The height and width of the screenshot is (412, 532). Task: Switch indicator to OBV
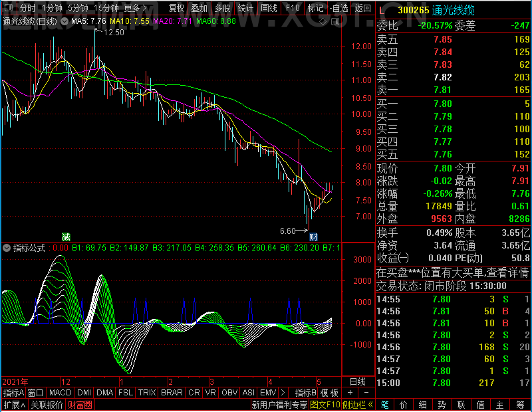(x=229, y=393)
